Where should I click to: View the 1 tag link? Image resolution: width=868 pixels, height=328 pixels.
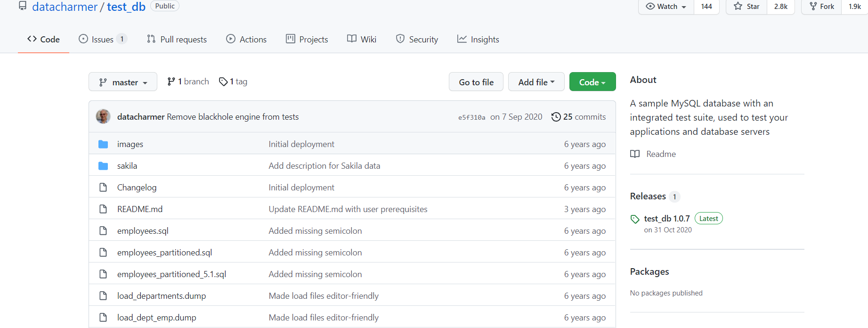pyautogui.click(x=233, y=82)
